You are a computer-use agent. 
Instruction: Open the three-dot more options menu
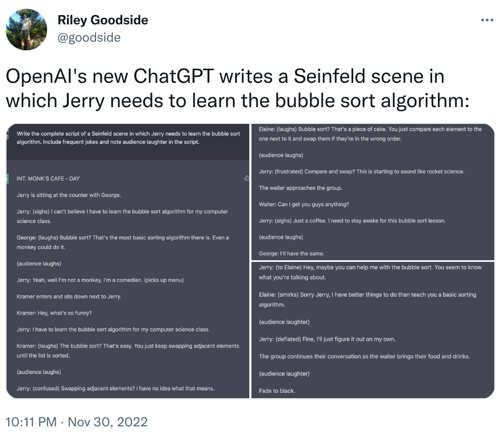coord(487,20)
